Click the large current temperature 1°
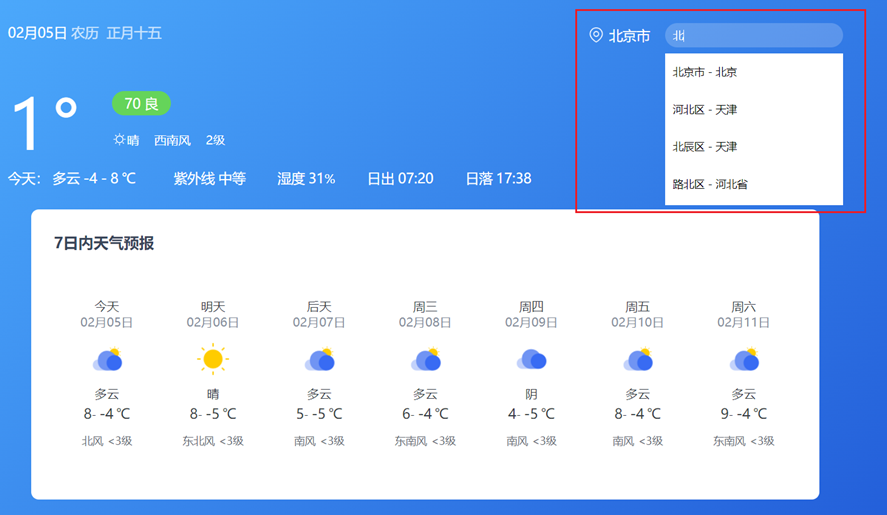The height and width of the screenshot is (515, 887). pyautogui.click(x=45, y=122)
